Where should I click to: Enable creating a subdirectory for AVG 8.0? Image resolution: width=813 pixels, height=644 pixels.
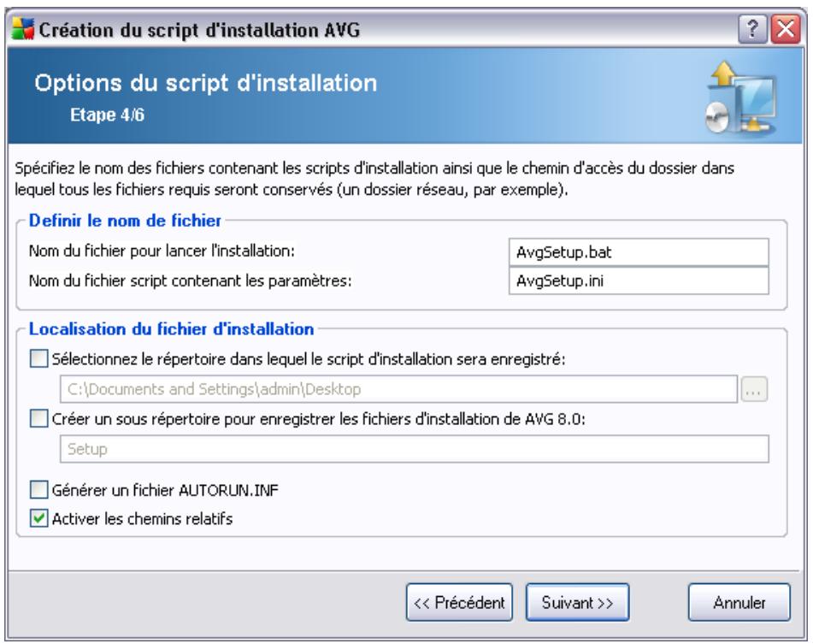38,418
